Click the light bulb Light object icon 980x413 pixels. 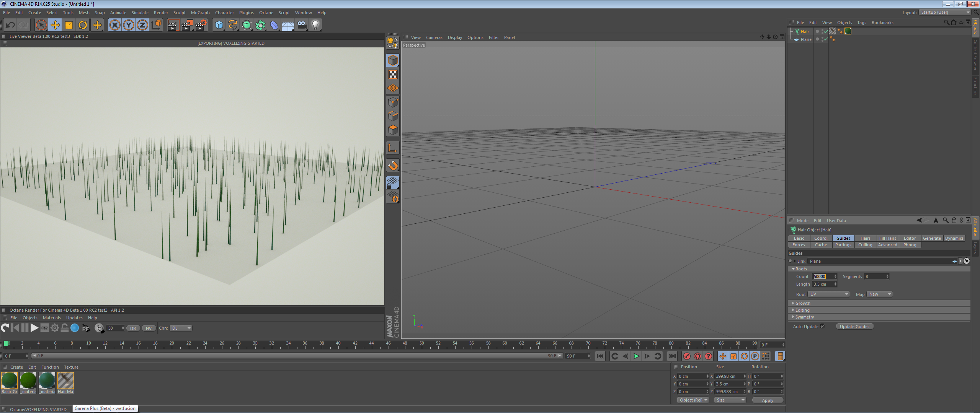[315, 25]
